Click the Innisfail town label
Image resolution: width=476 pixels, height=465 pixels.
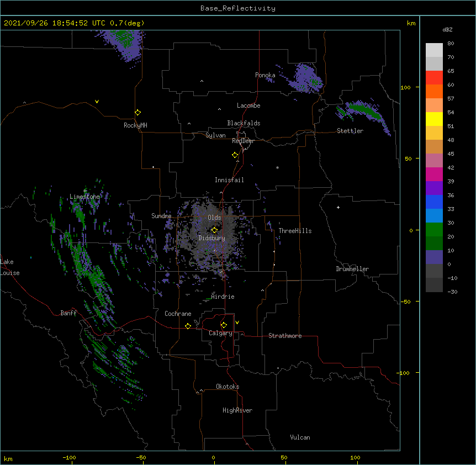(229, 180)
